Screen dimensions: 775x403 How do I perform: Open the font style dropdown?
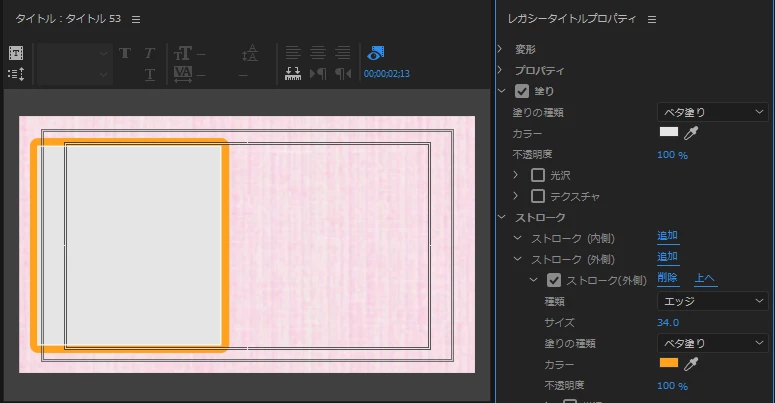click(75, 75)
